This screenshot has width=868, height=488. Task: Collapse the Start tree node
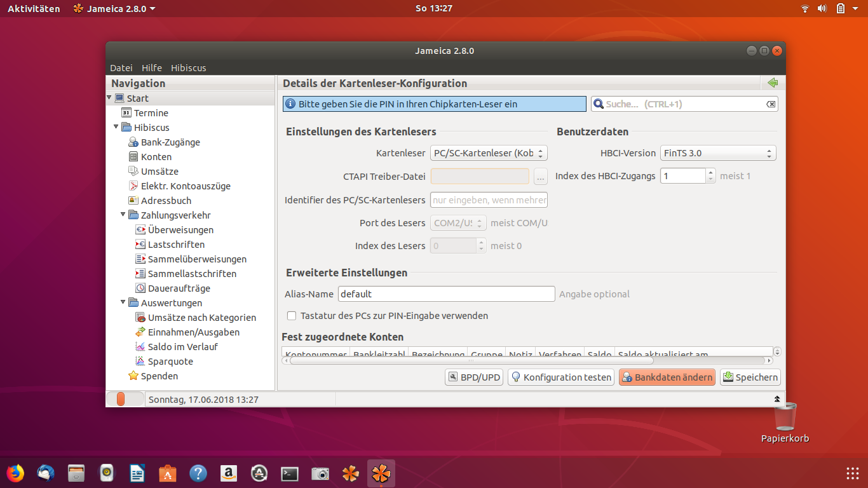point(109,98)
